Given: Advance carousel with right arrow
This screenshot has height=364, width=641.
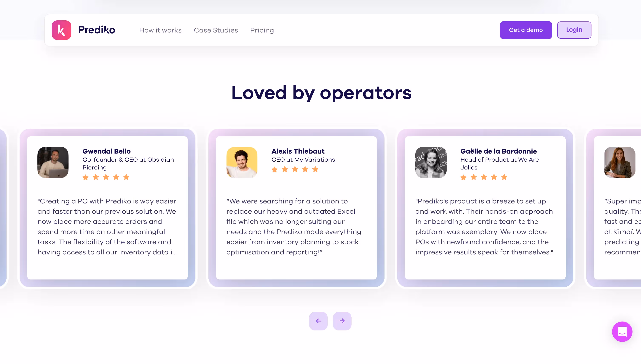Looking at the screenshot, I should tap(342, 321).
